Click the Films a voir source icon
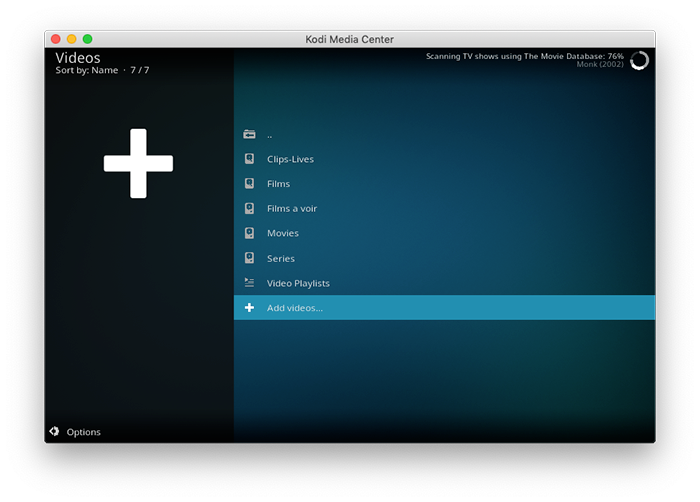This screenshot has width=700, height=502. coord(249,209)
